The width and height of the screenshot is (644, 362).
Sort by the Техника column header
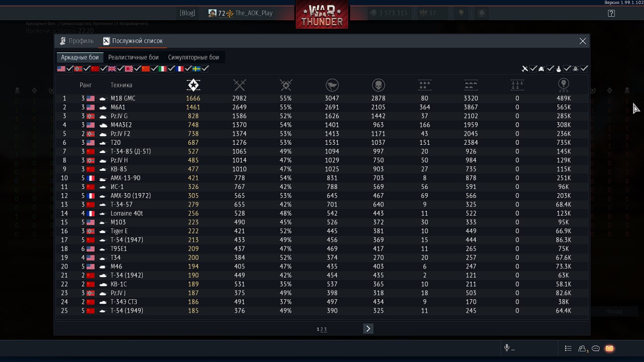[121, 85]
